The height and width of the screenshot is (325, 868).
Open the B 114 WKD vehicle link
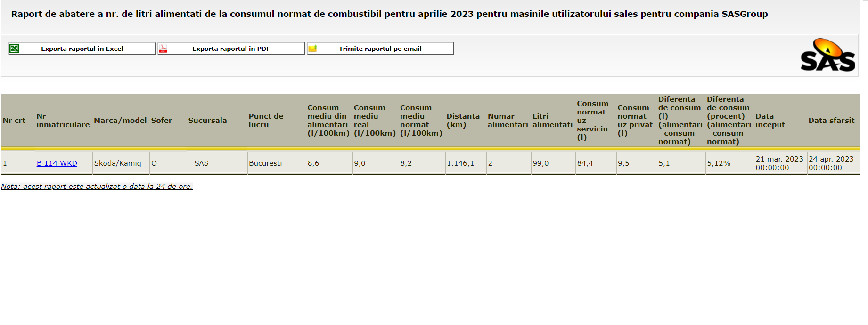click(57, 163)
